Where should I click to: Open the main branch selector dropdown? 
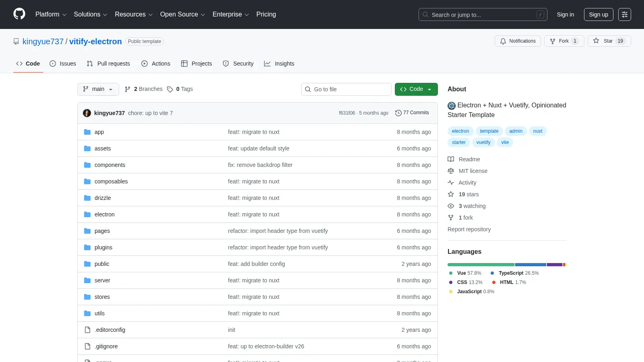tap(98, 89)
